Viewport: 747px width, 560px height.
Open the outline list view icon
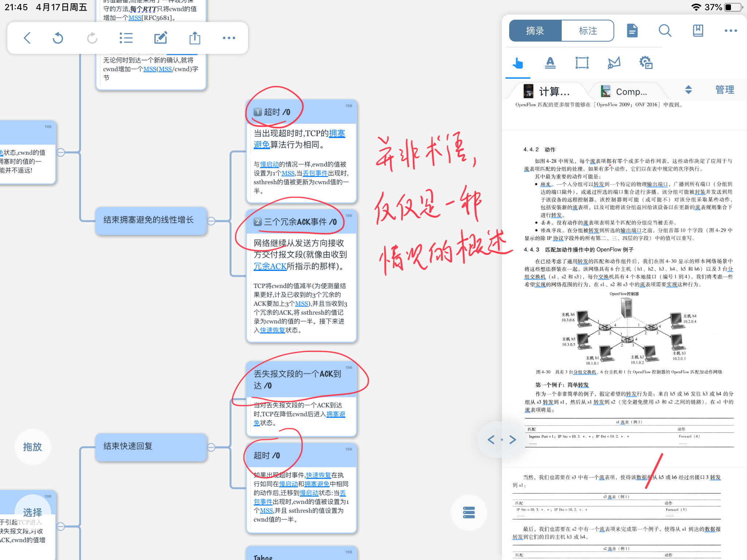[126, 38]
